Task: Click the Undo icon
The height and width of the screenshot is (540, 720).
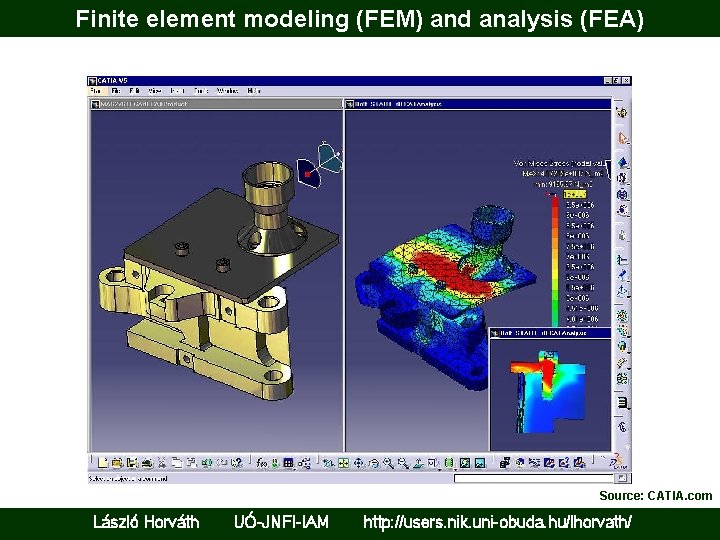Action: click(x=207, y=463)
